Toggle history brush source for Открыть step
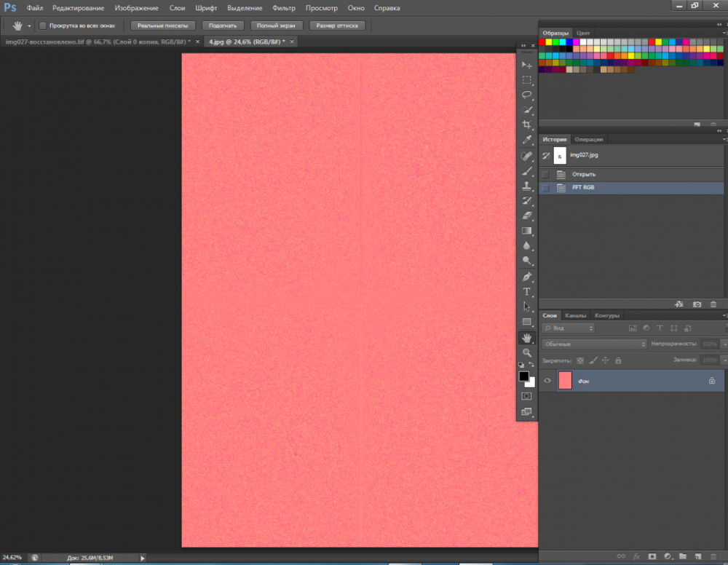The width and height of the screenshot is (728, 565). pyautogui.click(x=546, y=174)
